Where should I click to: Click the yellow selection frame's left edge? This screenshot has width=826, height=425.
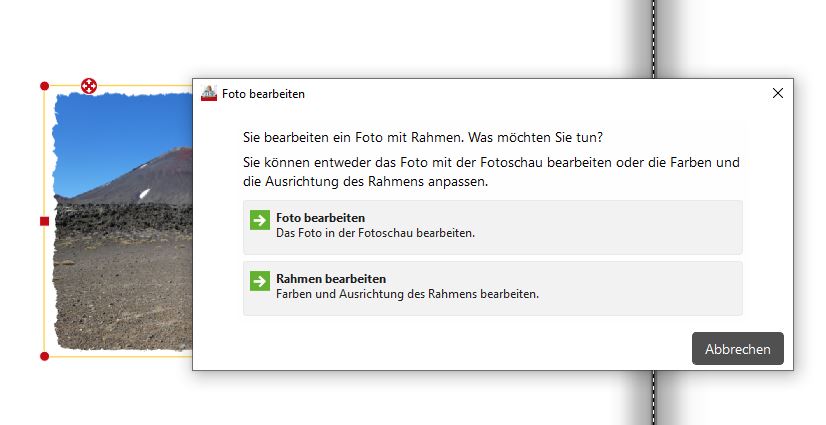[44, 290]
